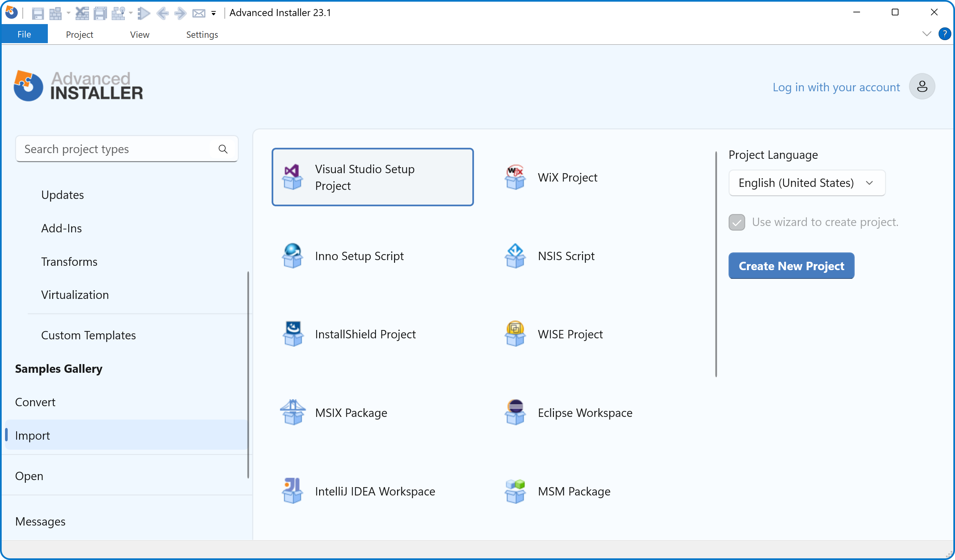Click Log in with your account link
The width and height of the screenshot is (955, 560).
point(836,87)
